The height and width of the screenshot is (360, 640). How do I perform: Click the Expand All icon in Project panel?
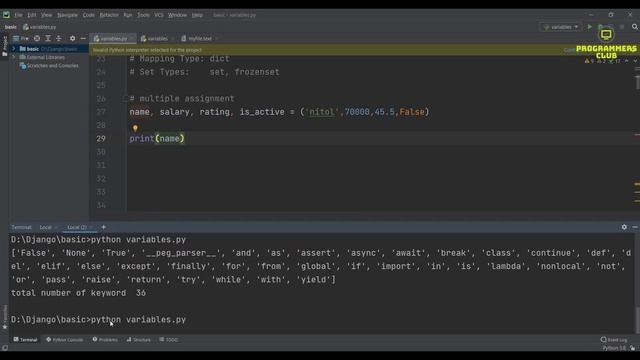(x=48, y=38)
